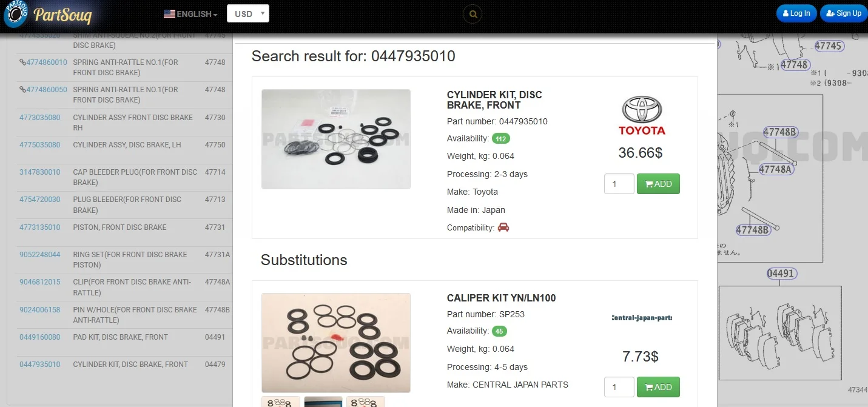Click the red car compatibility icon
The height and width of the screenshot is (407, 868).
pos(503,227)
